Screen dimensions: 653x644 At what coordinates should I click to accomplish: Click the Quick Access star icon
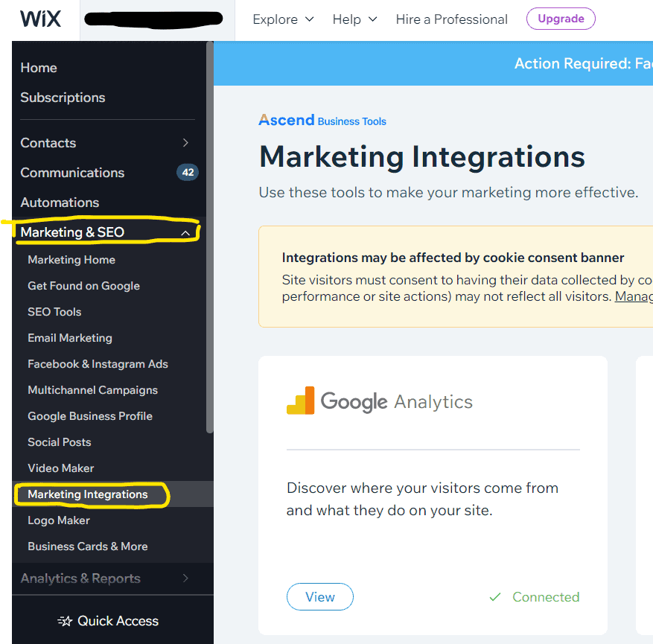pos(65,621)
